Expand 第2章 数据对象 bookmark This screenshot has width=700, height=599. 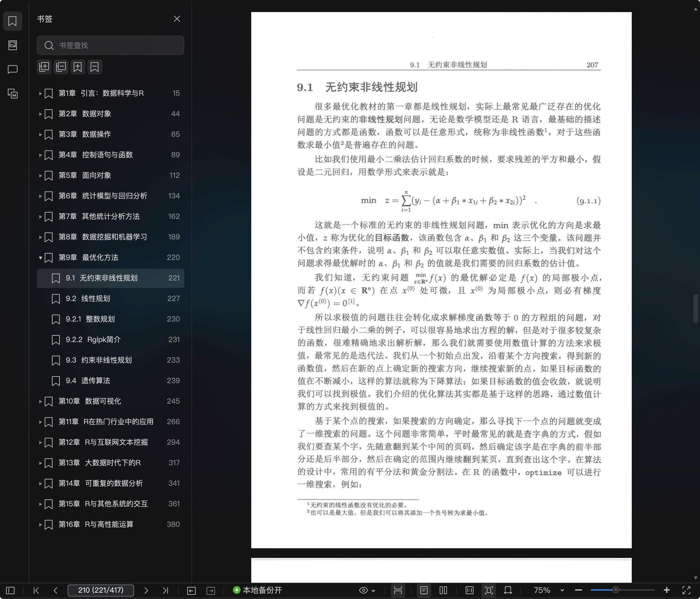tap(40, 114)
